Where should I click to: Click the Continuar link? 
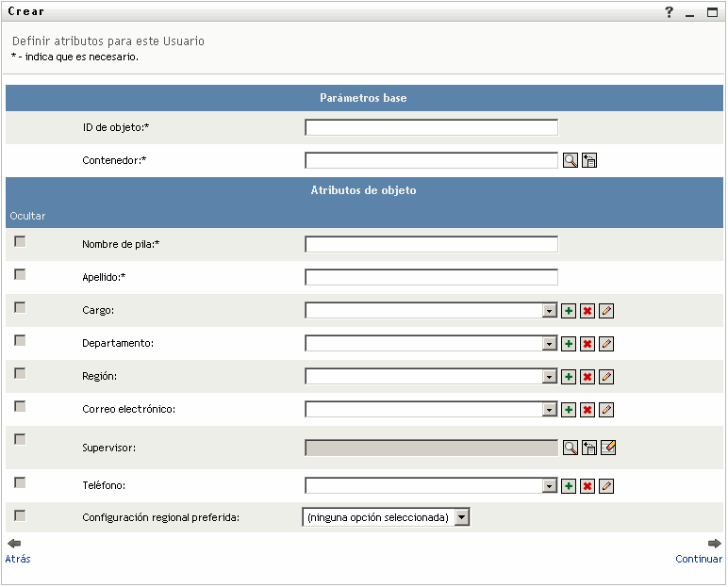[x=699, y=559]
